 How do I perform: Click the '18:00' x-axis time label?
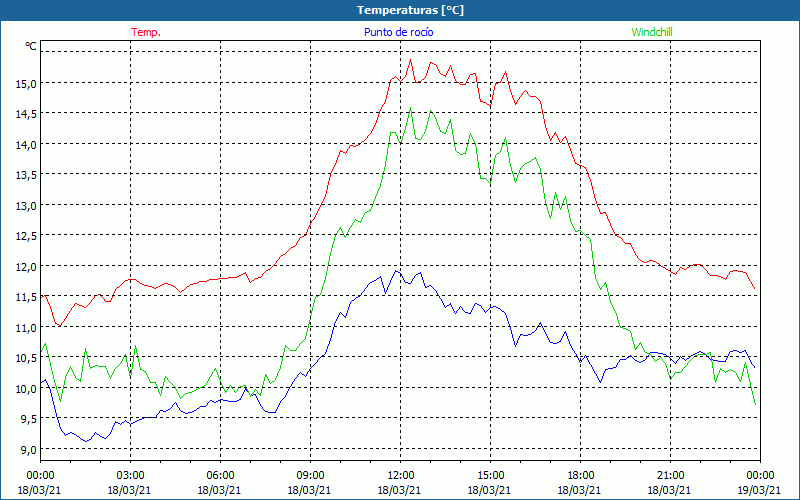(580, 476)
